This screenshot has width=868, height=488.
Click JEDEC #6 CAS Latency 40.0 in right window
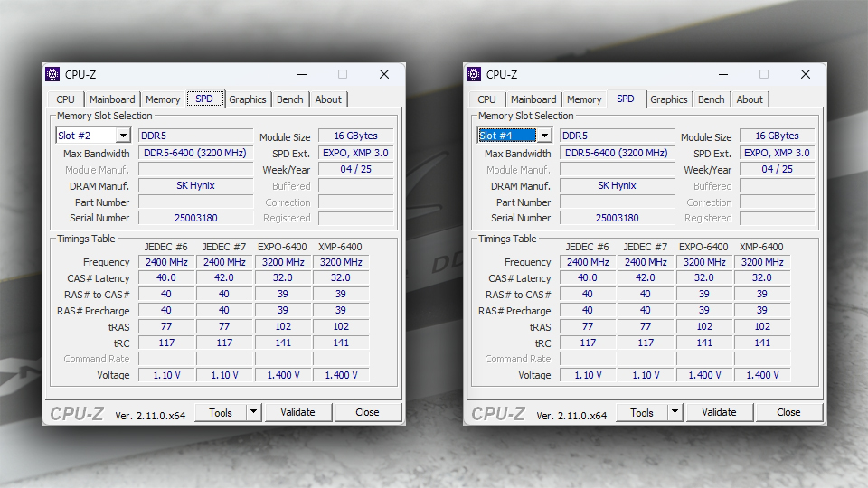click(588, 277)
